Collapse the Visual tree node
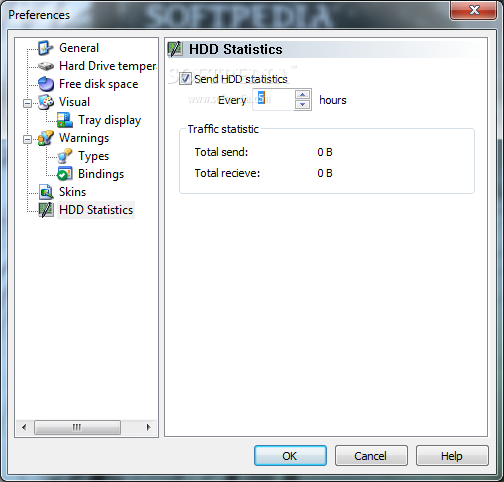504x482 pixels. (x=28, y=103)
